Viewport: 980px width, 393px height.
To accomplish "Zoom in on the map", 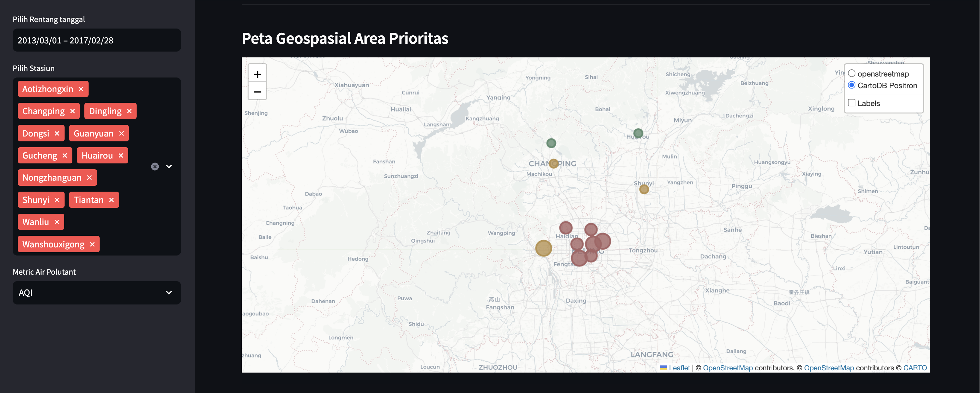I will pyautogui.click(x=258, y=74).
